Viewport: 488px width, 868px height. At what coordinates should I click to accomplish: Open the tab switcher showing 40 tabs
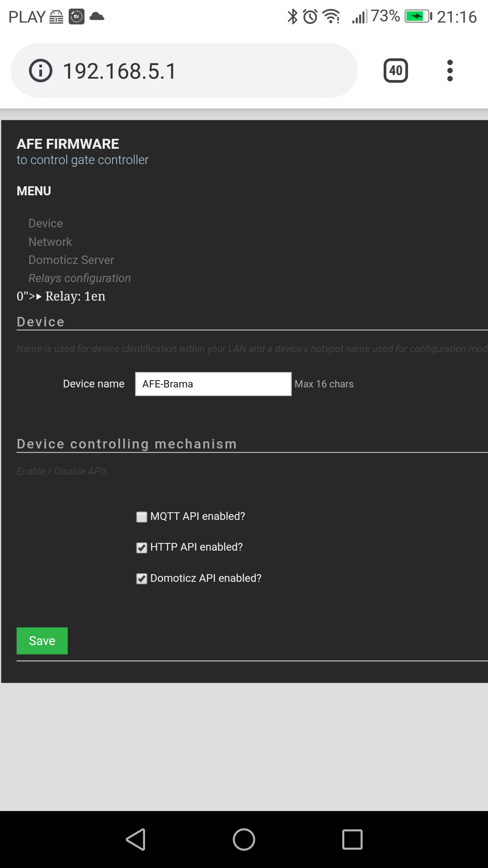tap(395, 71)
